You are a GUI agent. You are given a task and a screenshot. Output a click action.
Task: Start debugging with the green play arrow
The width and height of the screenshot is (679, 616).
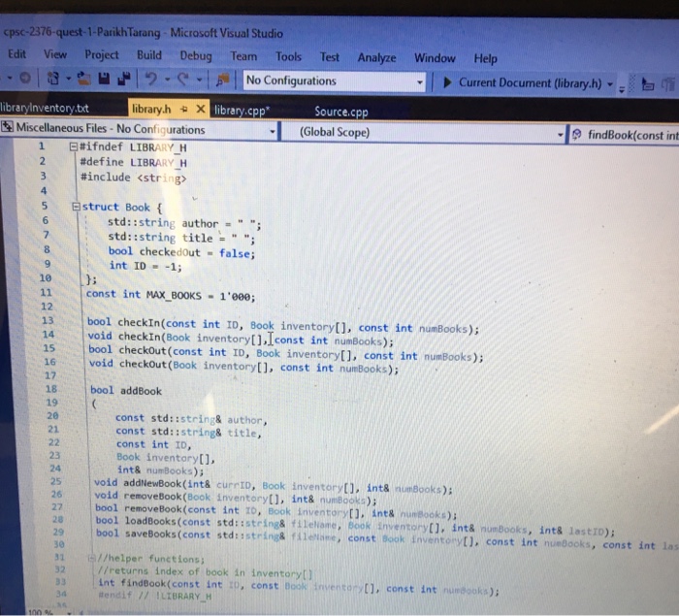[448, 82]
